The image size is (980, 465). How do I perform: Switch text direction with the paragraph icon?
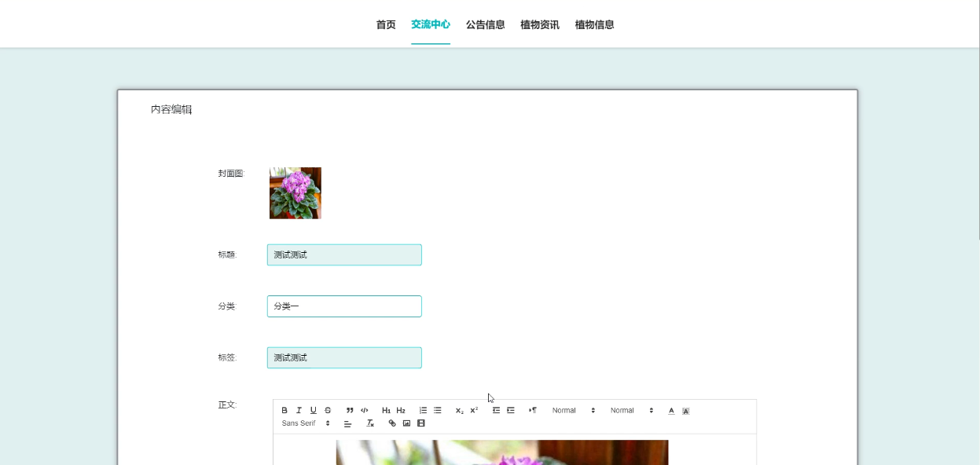click(x=533, y=410)
